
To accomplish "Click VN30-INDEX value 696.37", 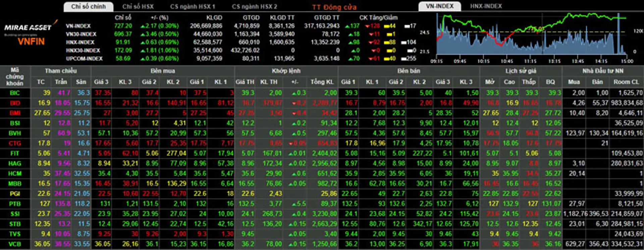I will coord(123,34).
